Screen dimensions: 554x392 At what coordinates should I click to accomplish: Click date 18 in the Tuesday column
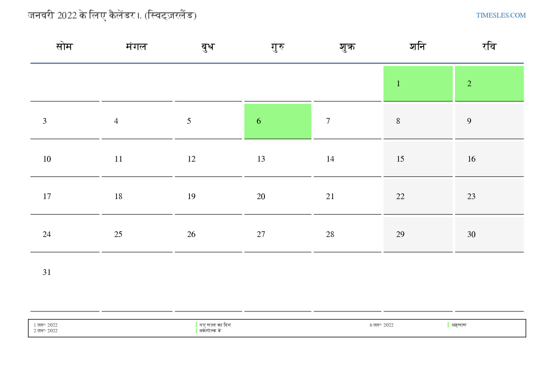pyautogui.click(x=118, y=197)
